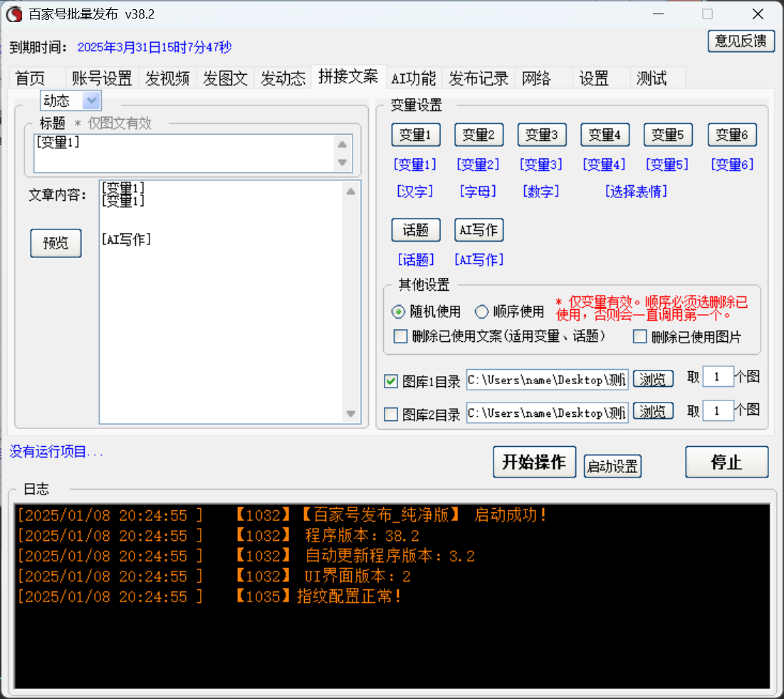Click the 预览 preview button
The height and width of the screenshot is (699, 784).
(56, 243)
